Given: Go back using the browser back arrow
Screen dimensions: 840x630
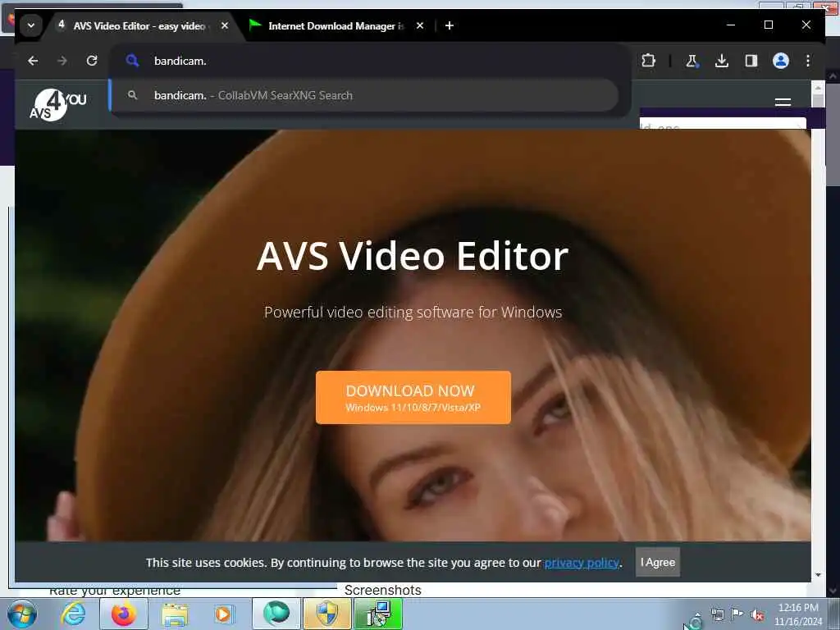Looking at the screenshot, I should (33, 61).
